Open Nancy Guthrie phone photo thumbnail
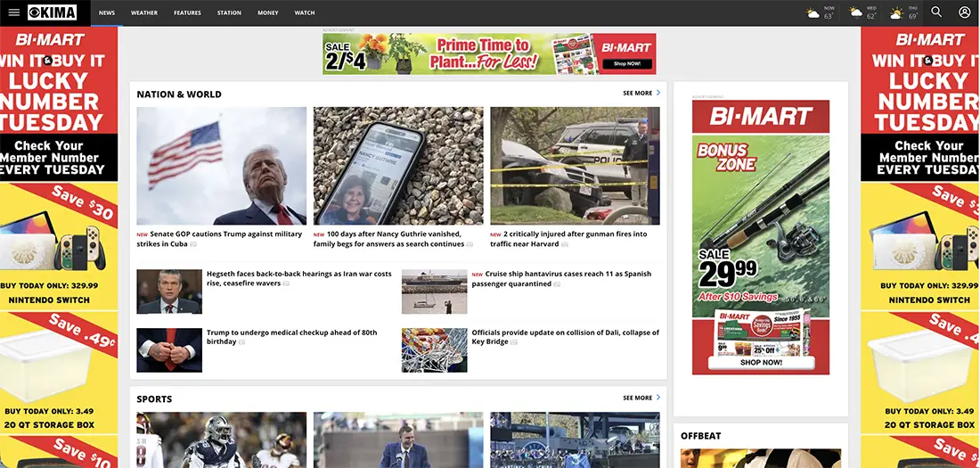Screen dimensions: 980x468 click(398, 166)
